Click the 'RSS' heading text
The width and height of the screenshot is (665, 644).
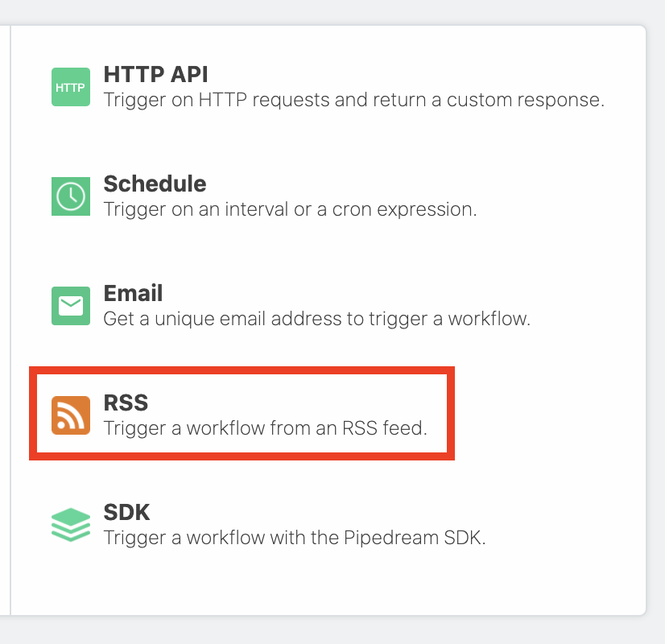point(126,403)
